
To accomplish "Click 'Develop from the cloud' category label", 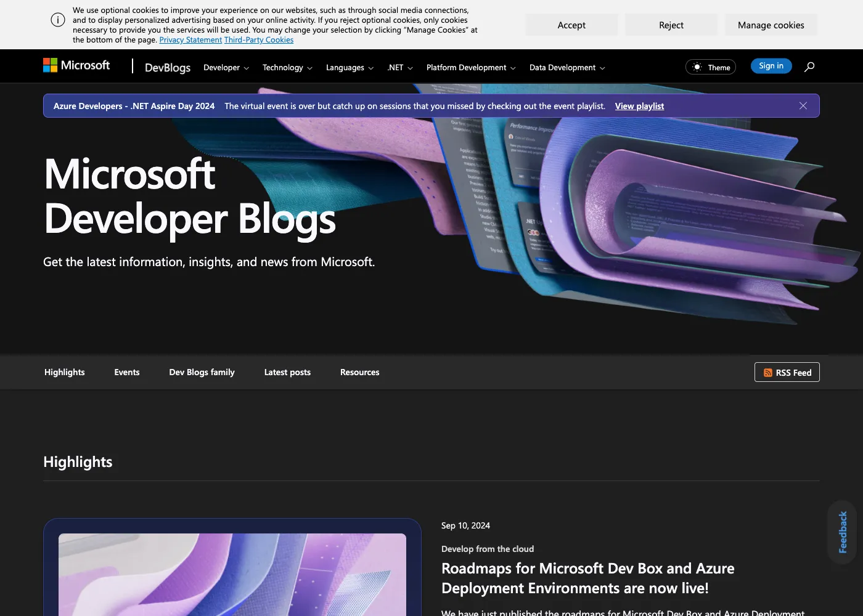I will point(488,549).
